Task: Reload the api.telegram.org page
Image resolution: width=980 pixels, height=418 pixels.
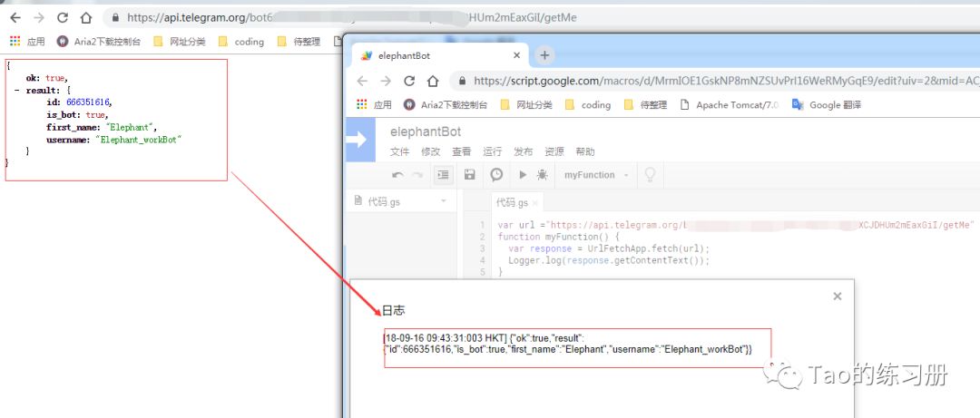Action: [x=63, y=18]
